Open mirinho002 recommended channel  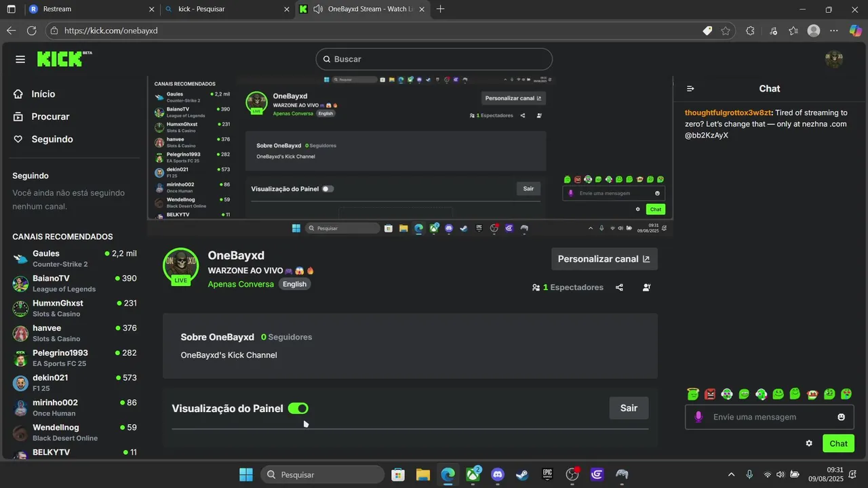(x=75, y=407)
